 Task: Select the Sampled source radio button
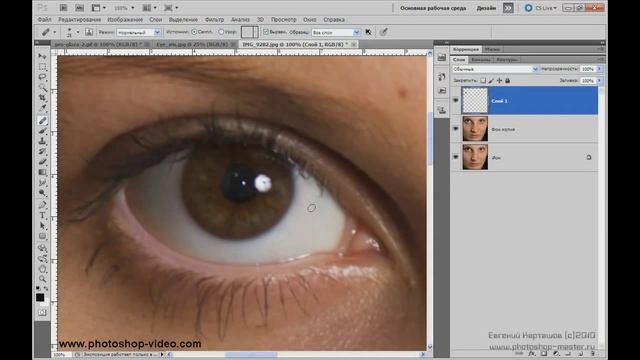pos(194,32)
